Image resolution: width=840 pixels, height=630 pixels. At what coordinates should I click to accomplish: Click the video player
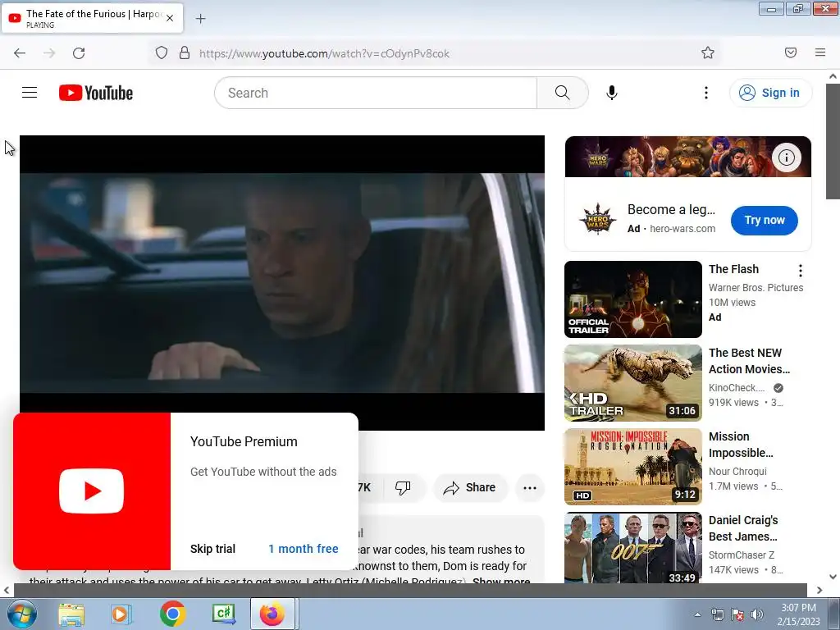coord(282,283)
